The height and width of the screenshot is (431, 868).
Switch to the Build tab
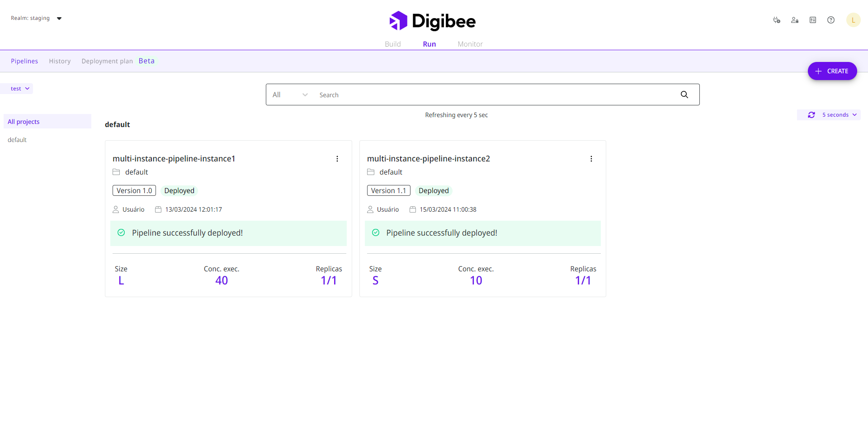392,44
